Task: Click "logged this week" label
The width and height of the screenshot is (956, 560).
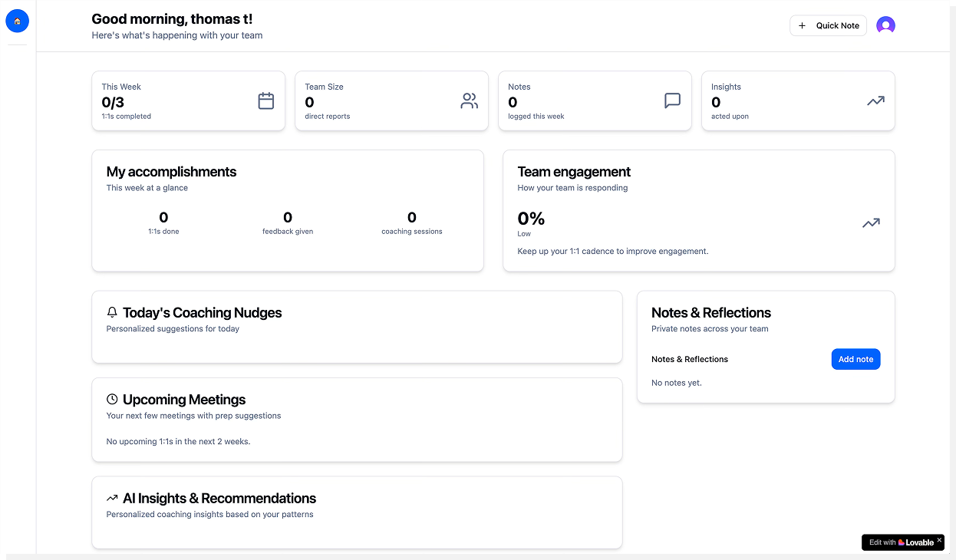Action: (x=536, y=117)
